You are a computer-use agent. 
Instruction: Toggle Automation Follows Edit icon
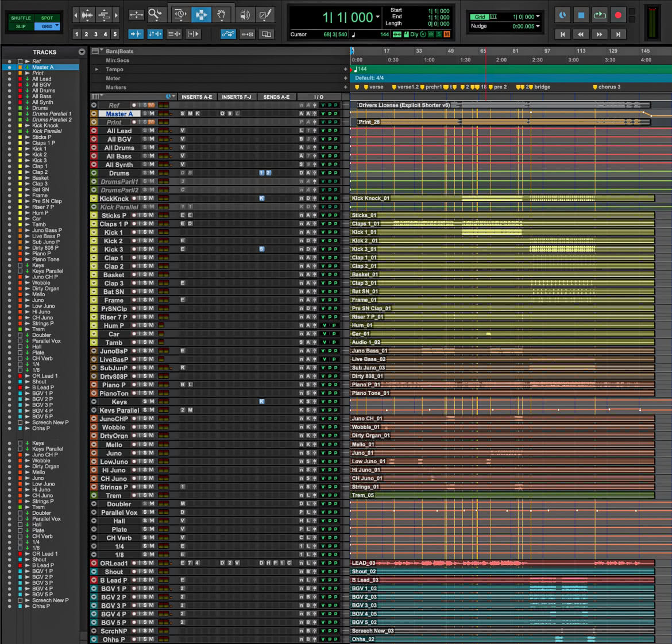pos(228,34)
